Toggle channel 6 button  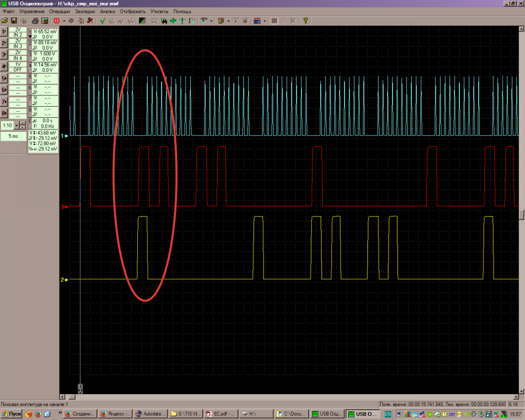coord(4,91)
